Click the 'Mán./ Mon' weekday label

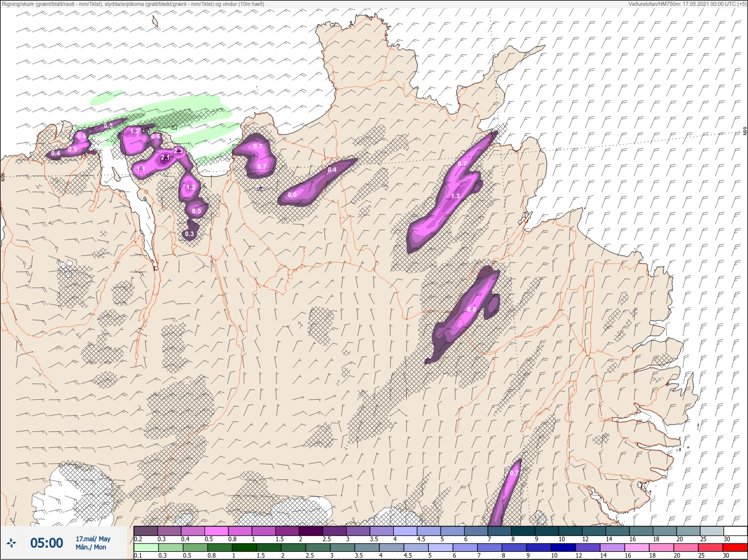[91, 547]
